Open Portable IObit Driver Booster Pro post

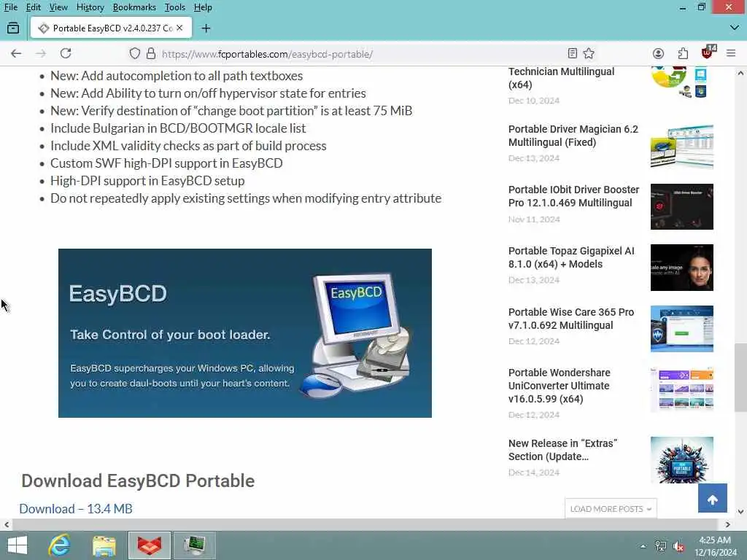point(573,196)
